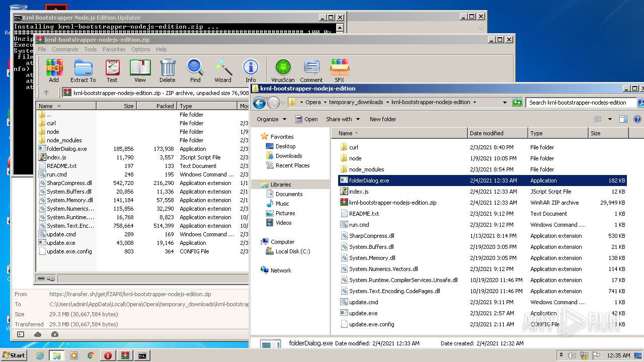Open recent pages dropdown beside Forward

[283, 103]
